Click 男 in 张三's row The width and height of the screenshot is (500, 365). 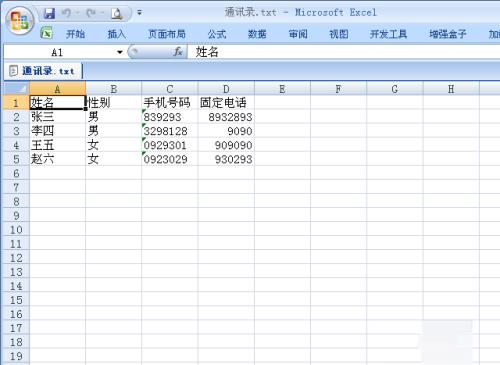pyautogui.click(x=113, y=117)
